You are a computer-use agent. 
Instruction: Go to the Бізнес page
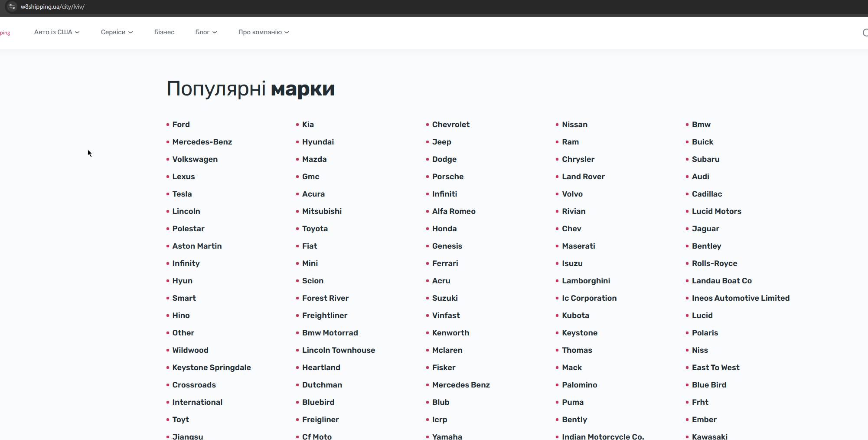pos(164,32)
